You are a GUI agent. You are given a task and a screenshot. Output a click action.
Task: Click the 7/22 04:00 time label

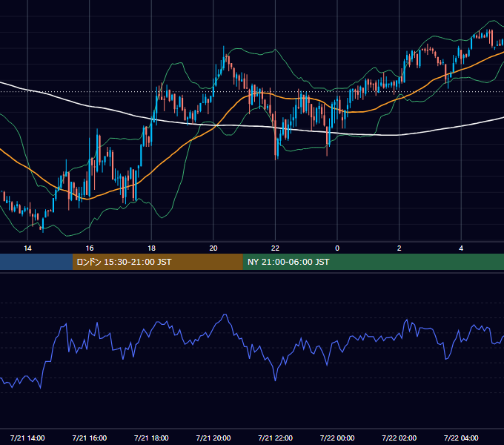coord(461,438)
